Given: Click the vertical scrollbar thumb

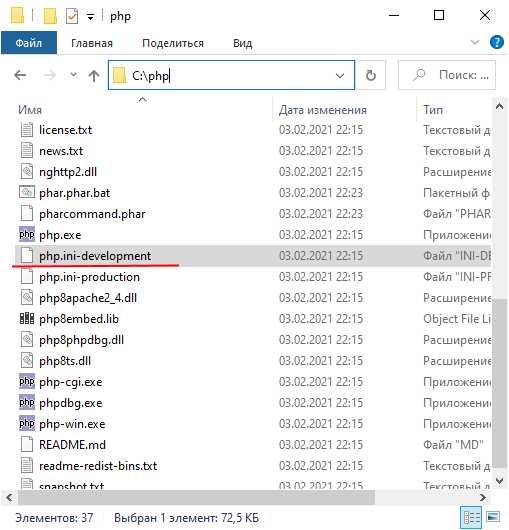Looking at the screenshot, I should [499, 383].
